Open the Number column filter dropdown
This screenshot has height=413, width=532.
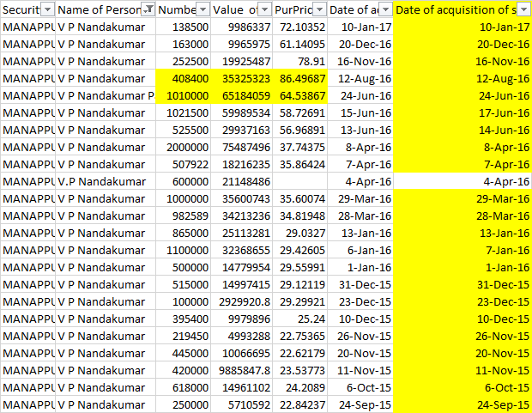pyautogui.click(x=202, y=9)
